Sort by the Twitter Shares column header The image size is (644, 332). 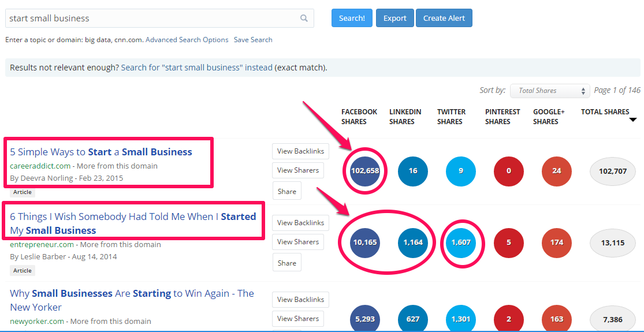(451, 117)
